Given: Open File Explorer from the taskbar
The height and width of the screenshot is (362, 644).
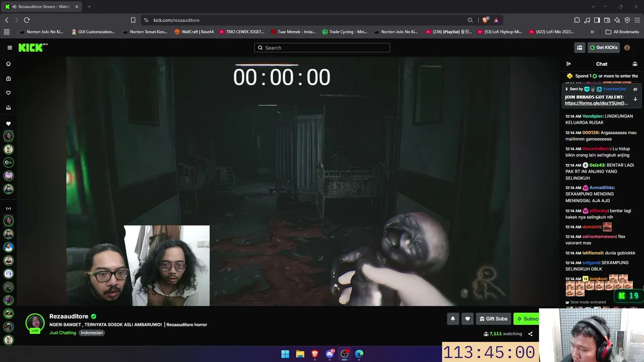Looking at the screenshot, I should pos(300,354).
